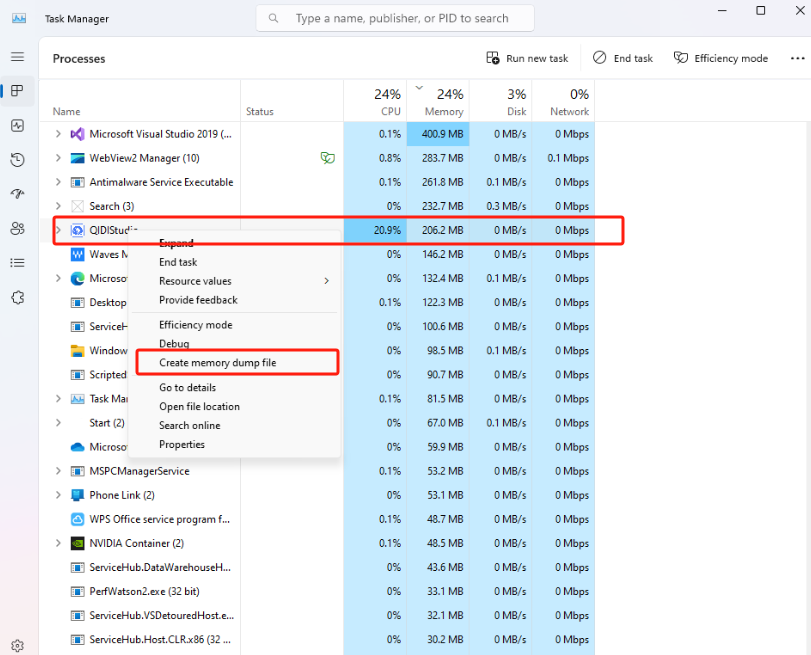Select the Processes sidebar icon
811x655 pixels.
pos(17,91)
